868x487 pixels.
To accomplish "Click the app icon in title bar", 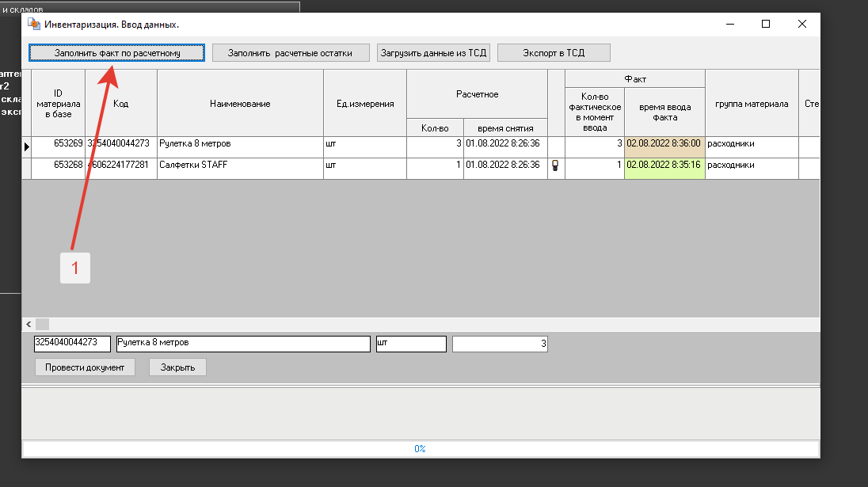I will pyautogui.click(x=33, y=25).
